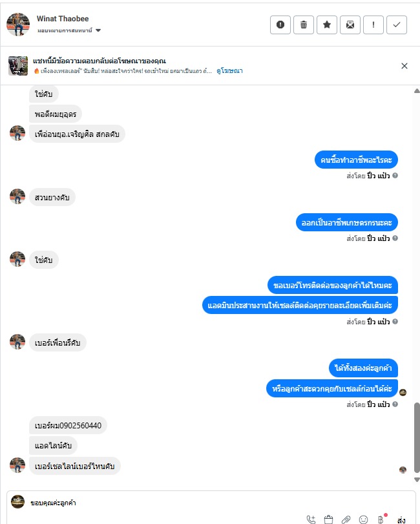The width and height of the screenshot is (420, 524).
Task: Star this conversation as follow-up
Action: pos(327,25)
